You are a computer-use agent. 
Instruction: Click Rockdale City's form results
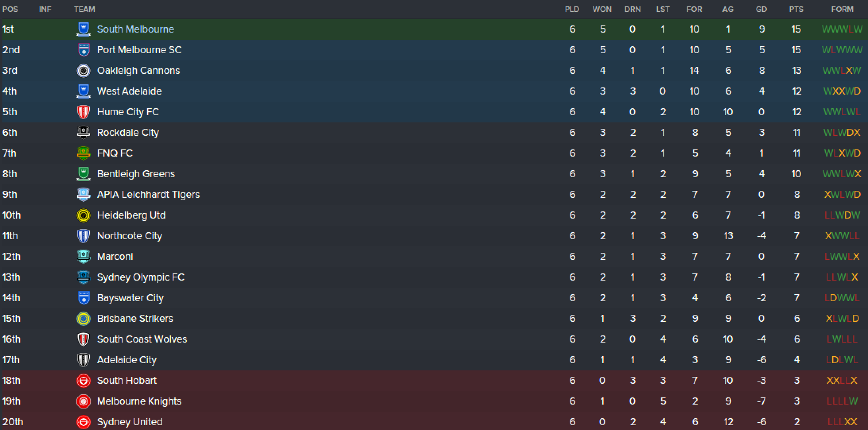pos(842,132)
